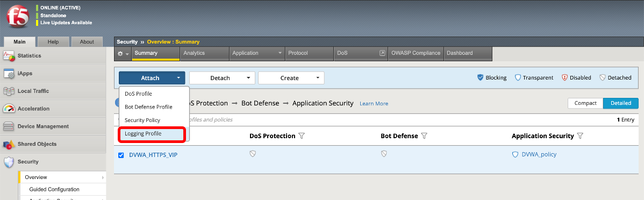Open the Create dropdown button
This screenshot has height=200, width=644.
(291, 78)
